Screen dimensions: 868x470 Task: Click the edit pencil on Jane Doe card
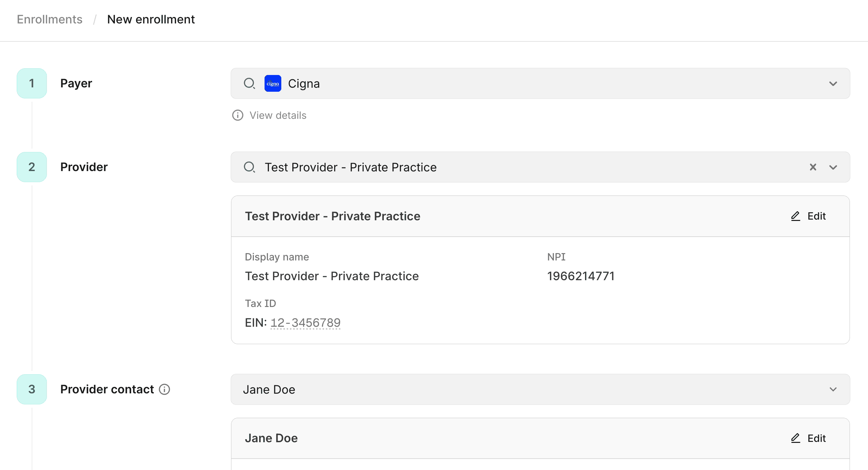click(796, 438)
